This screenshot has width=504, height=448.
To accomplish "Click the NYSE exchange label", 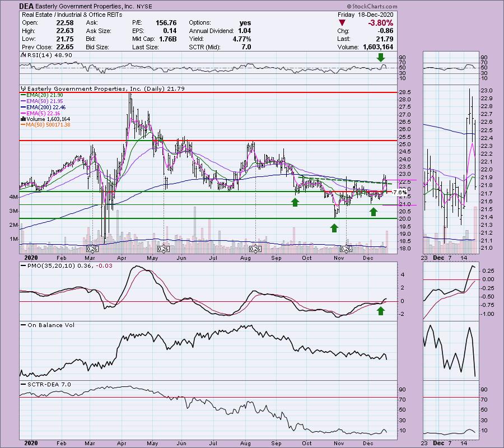I will [144, 6].
